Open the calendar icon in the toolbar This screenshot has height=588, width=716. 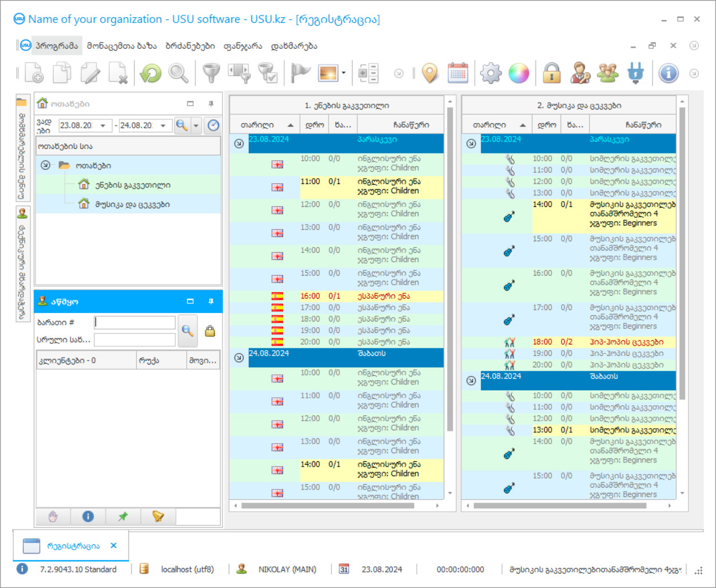point(457,73)
